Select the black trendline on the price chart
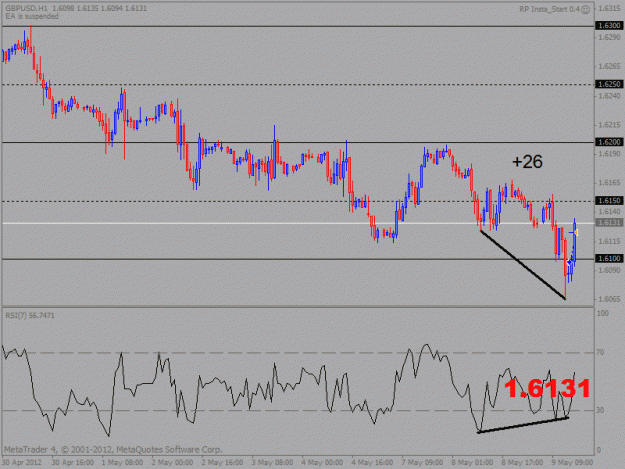The image size is (625, 469). [523, 265]
